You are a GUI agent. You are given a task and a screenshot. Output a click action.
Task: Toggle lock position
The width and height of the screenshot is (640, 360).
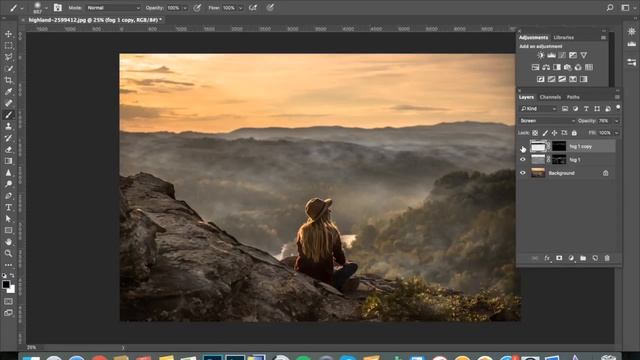(x=554, y=133)
